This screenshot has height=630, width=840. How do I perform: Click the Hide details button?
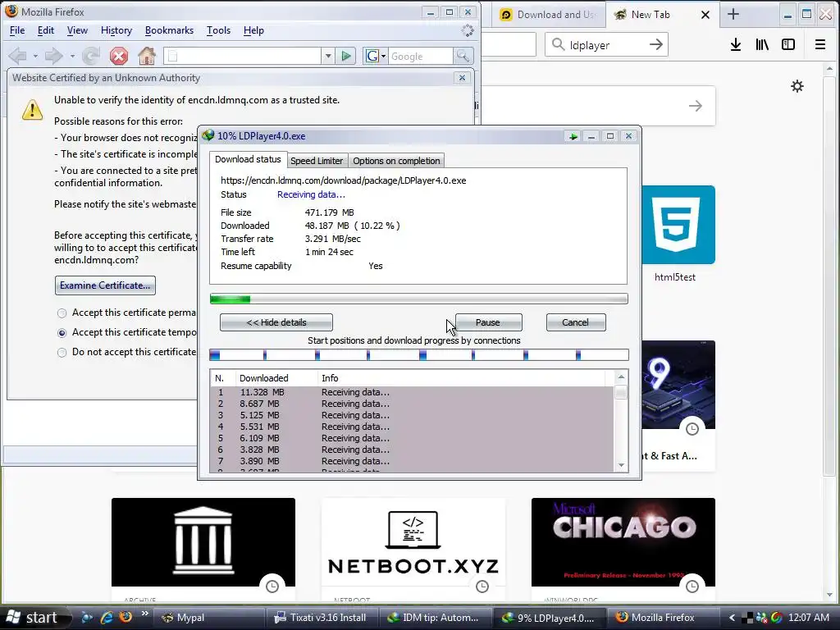pos(276,322)
